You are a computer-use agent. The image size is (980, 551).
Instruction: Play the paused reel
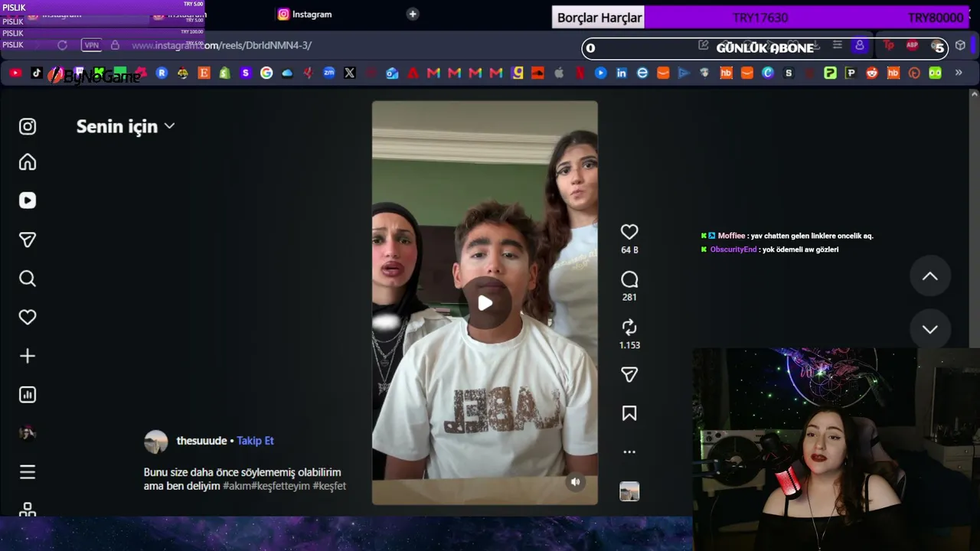coord(485,303)
